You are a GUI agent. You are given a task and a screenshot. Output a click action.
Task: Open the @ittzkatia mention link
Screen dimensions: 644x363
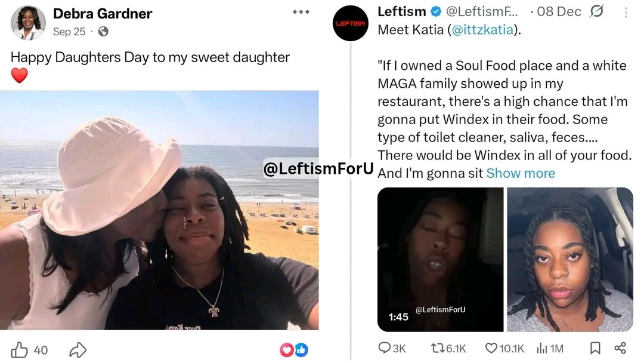pos(482,30)
